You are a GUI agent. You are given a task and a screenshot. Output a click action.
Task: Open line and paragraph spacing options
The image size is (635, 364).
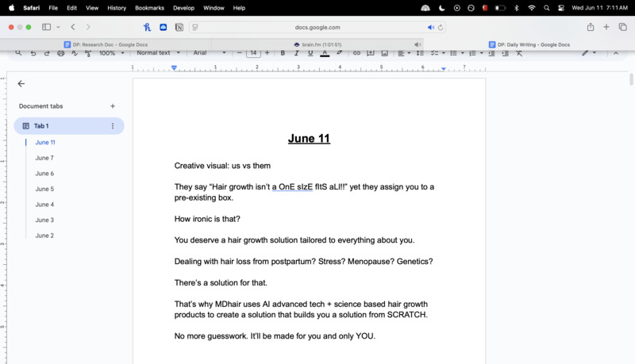tap(420, 53)
